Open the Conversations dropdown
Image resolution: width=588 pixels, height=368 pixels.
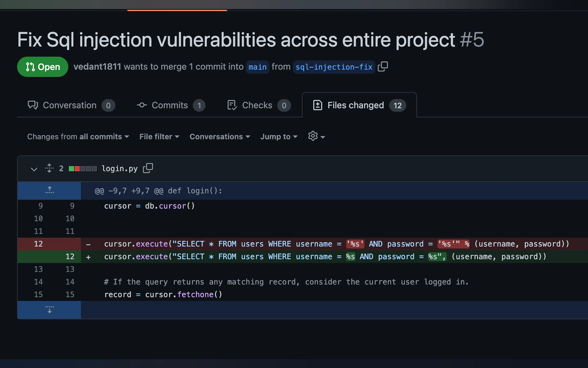coord(220,136)
